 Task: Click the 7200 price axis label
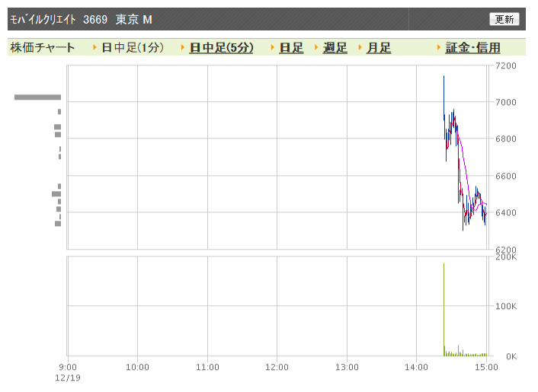pyautogui.click(x=506, y=65)
